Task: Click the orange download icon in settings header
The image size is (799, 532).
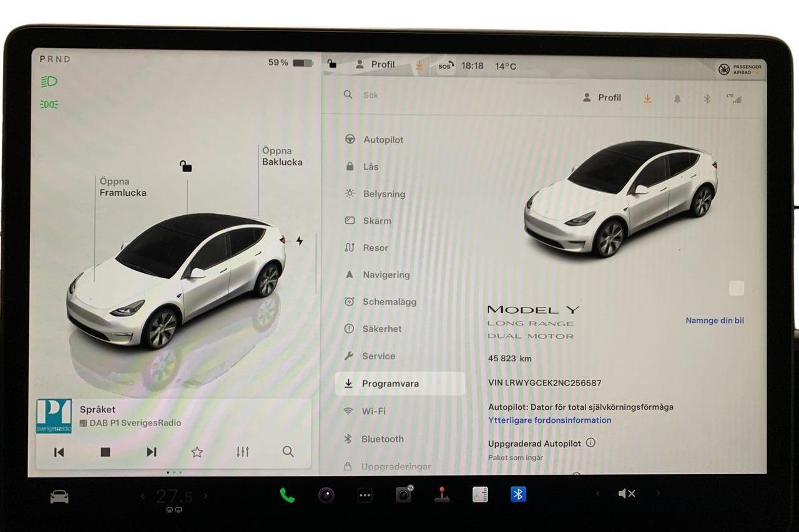Action: point(647,99)
